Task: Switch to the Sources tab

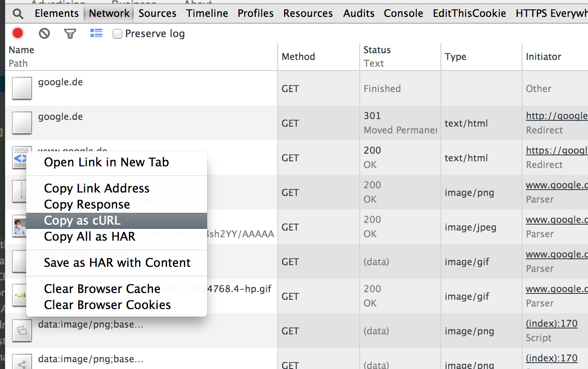Action: [x=157, y=14]
